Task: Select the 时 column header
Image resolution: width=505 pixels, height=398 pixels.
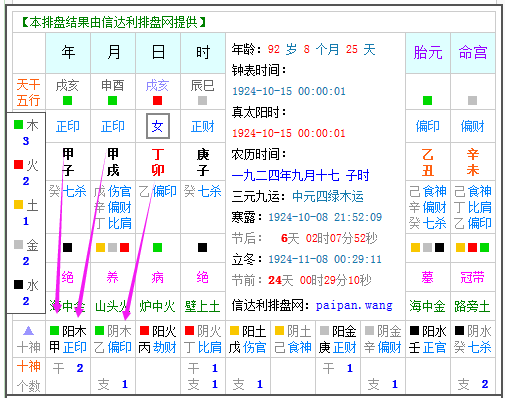Action: [x=203, y=53]
